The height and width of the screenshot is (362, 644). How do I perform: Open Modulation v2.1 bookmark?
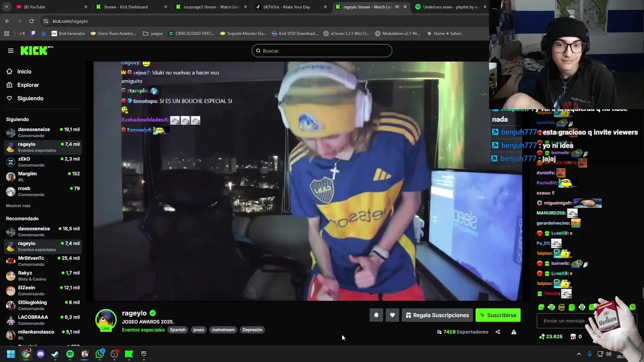397,34
